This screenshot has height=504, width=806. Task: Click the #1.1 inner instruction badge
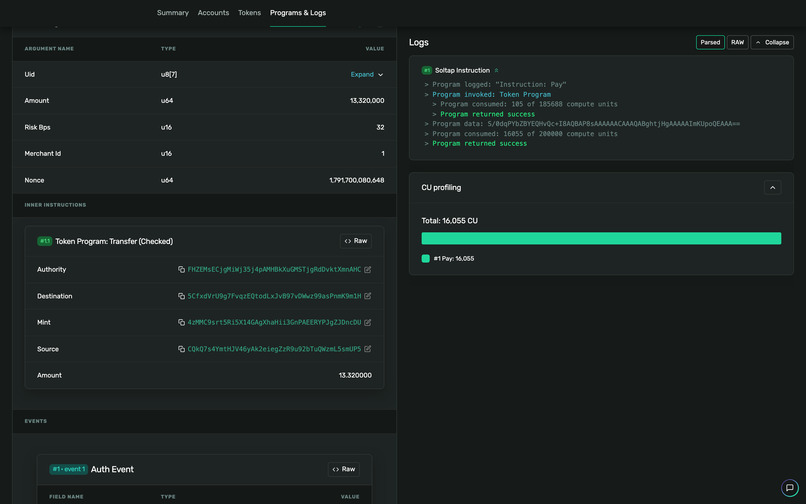tap(45, 241)
